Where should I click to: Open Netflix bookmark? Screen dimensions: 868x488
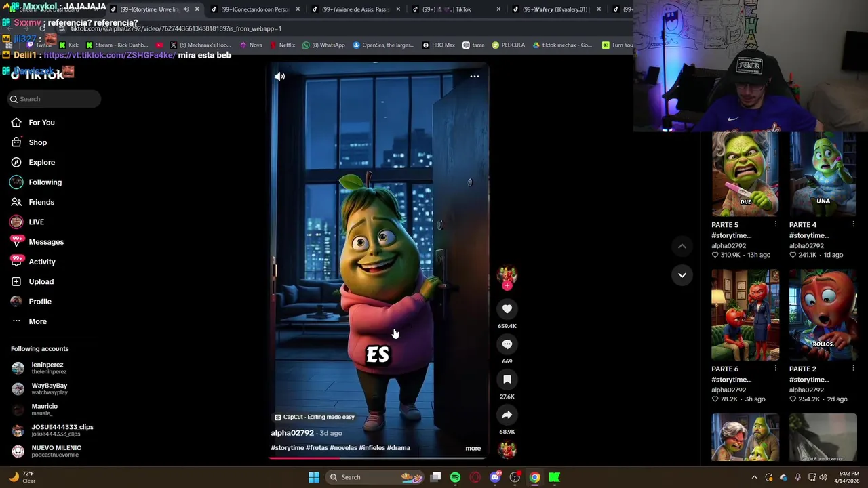[282, 45]
